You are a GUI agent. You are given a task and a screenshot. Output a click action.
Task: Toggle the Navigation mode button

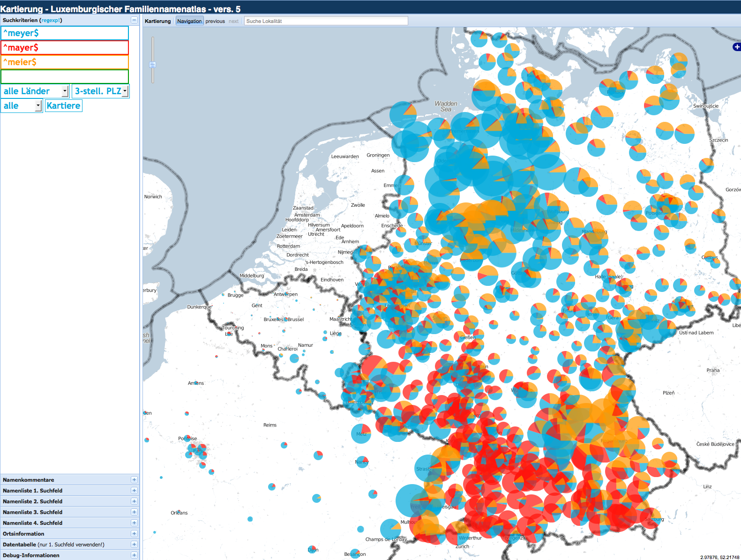pyautogui.click(x=189, y=21)
